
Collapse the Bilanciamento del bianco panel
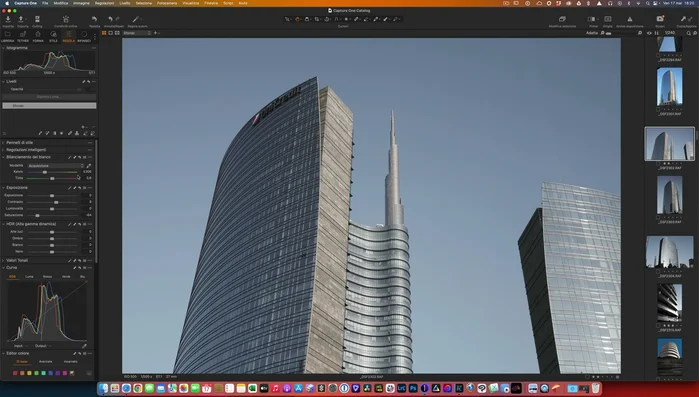(x=4, y=157)
